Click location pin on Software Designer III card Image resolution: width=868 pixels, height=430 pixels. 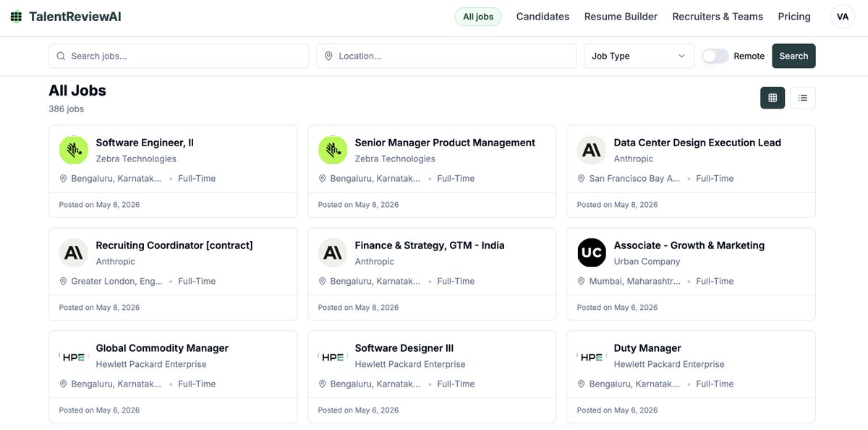tap(322, 384)
